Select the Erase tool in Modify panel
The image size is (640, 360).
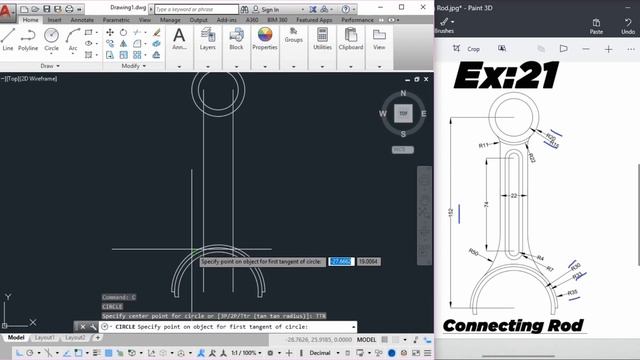point(156,32)
